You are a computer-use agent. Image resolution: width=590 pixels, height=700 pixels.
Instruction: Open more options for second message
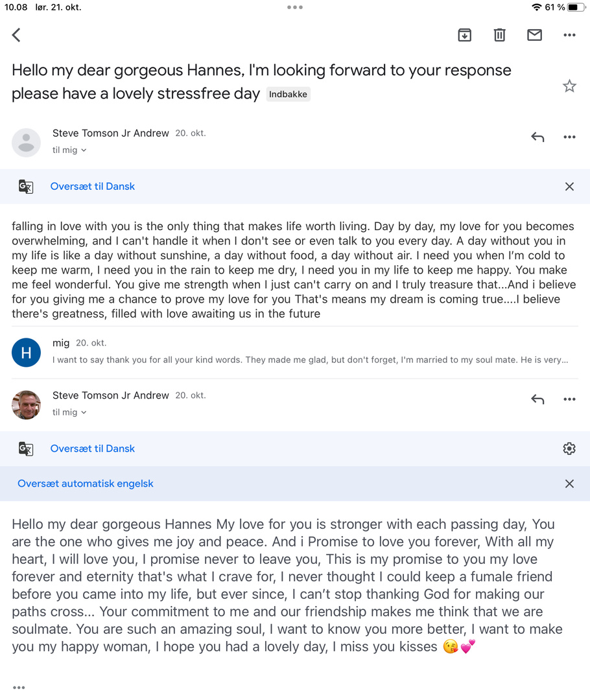569,399
